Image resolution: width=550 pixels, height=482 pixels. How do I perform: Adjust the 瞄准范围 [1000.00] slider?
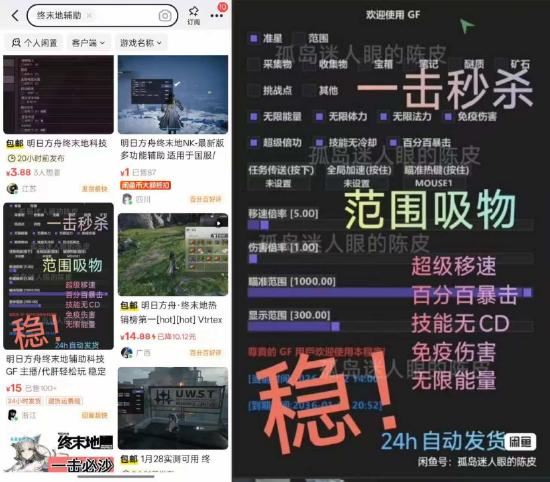click(390, 293)
